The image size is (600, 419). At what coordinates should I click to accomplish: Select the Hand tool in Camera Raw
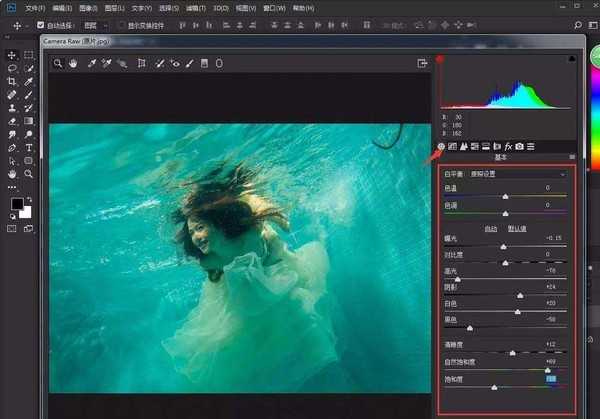[x=73, y=63]
